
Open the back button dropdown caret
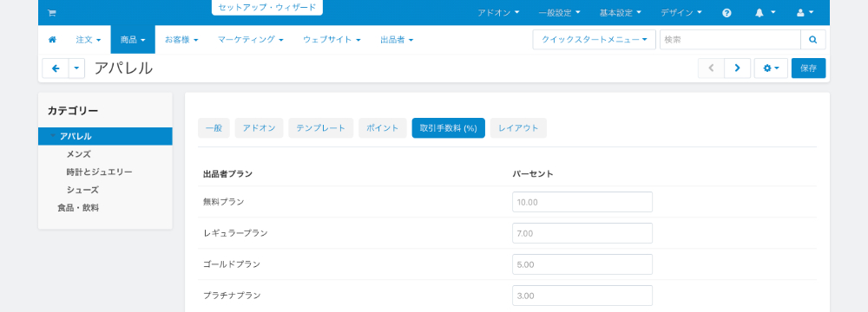(76, 68)
